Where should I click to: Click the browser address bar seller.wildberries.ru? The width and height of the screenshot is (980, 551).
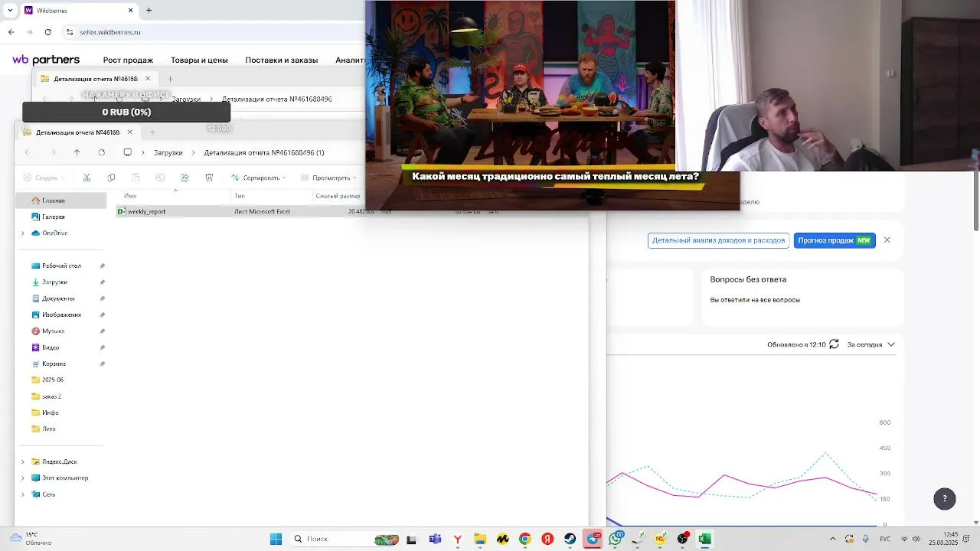[109, 32]
